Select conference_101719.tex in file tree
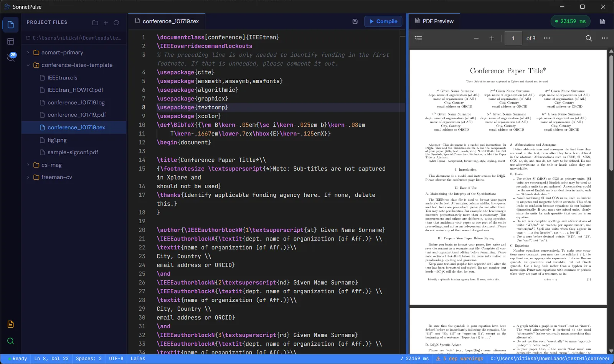614x364 pixels. [x=74, y=127]
